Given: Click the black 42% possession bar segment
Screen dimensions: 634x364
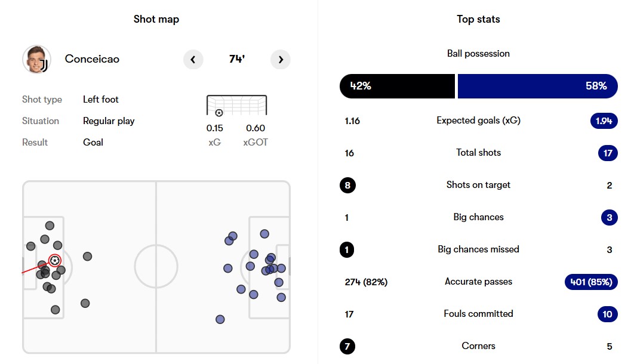Looking at the screenshot, I should 397,86.
